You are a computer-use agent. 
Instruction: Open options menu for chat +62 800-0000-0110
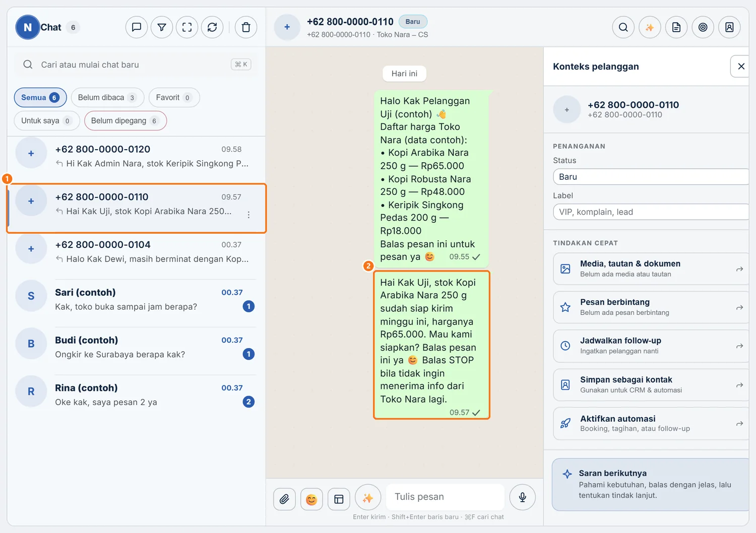point(248,215)
